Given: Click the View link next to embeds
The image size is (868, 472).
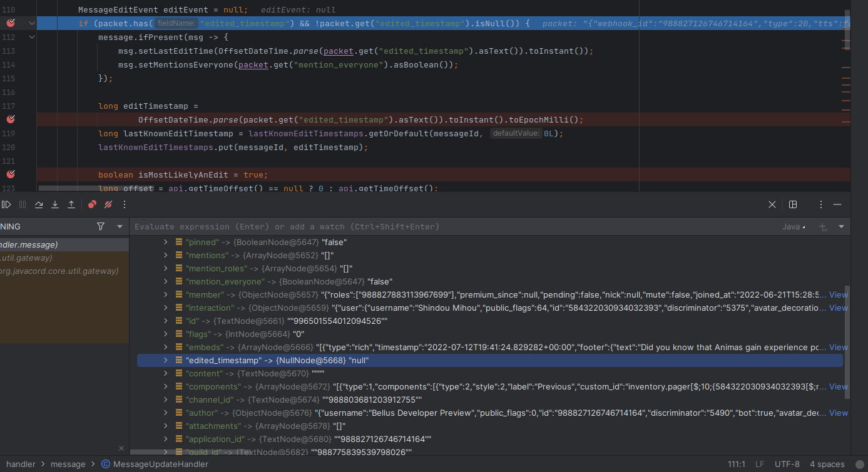Looking at the screenshot, I should (x=838, y=347).
